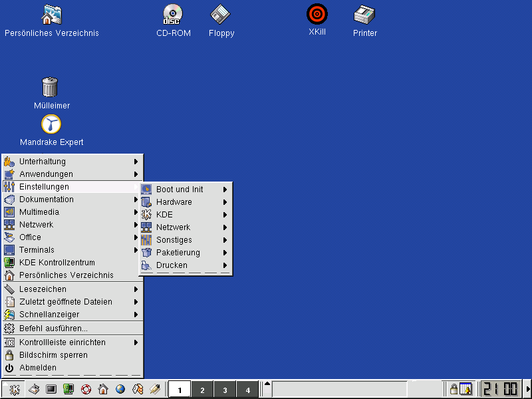Choose Abmelden to log out

pyautogui.click(x=72, y=368)
